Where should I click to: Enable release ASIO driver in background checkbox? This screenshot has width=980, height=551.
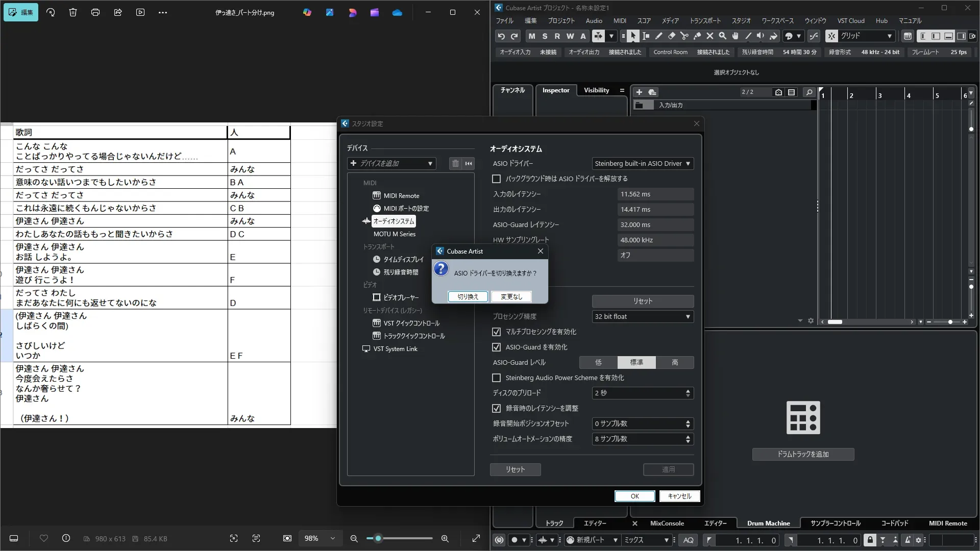coord(496,179)
